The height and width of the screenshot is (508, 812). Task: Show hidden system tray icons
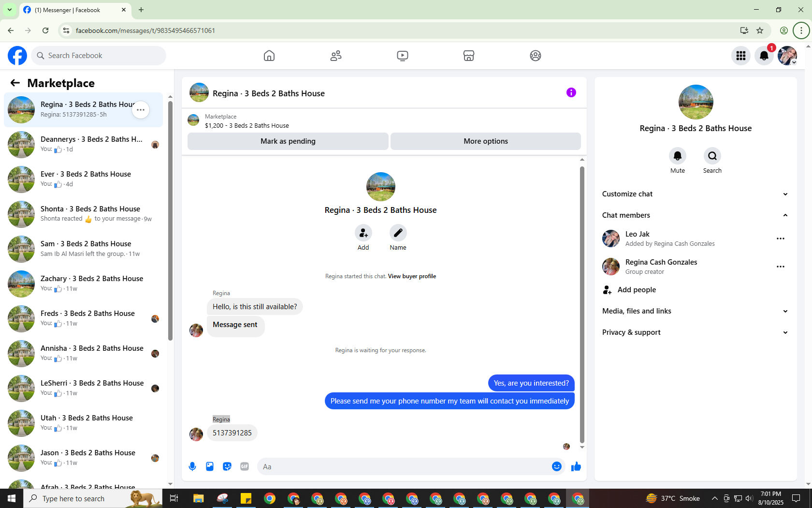(714, 498)
